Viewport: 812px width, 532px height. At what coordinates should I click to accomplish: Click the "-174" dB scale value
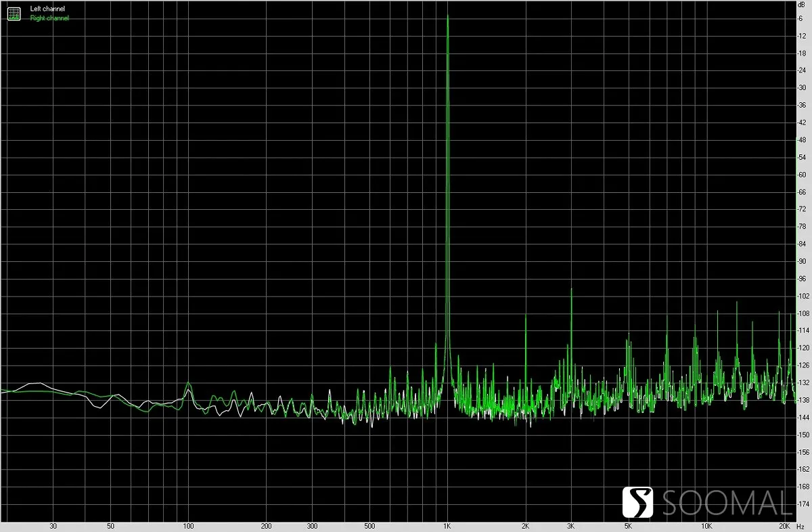pos(803,504)
